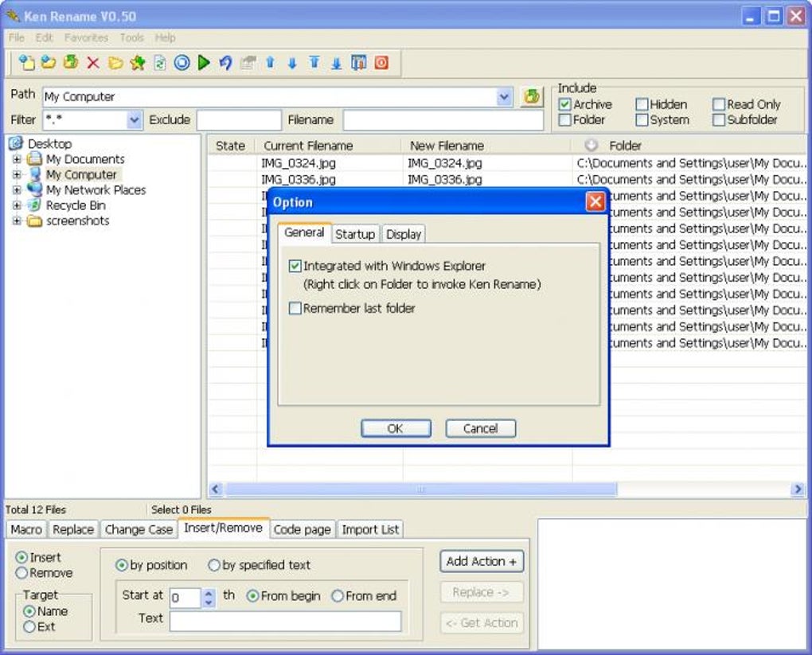Click the greyed-out toolbar icon after undo

point(248,63)
